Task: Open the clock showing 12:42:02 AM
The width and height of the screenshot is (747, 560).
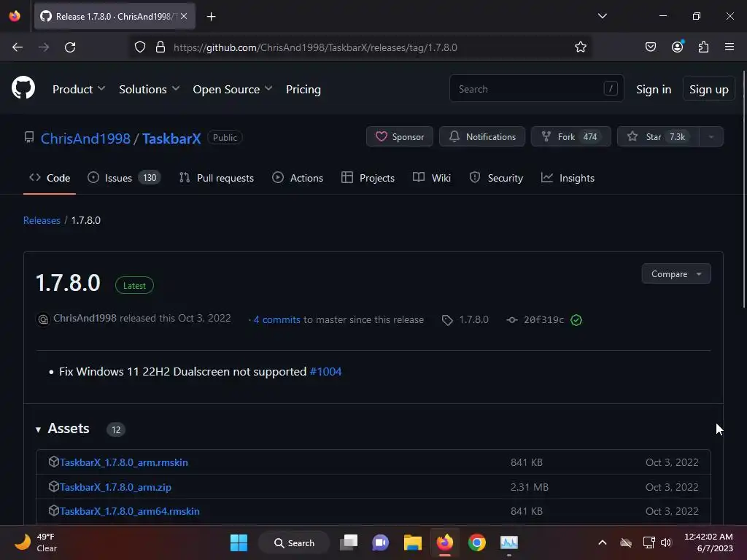Action: [x=708, y=542]
